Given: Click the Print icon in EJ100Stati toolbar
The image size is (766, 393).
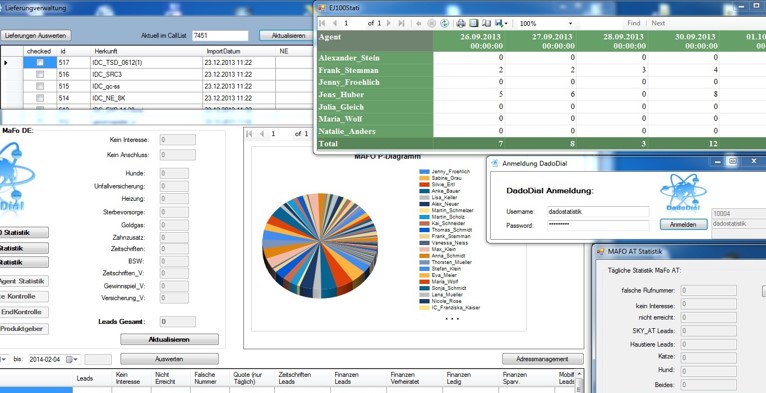Looking at the screenshot, I should tap(461, 23).
